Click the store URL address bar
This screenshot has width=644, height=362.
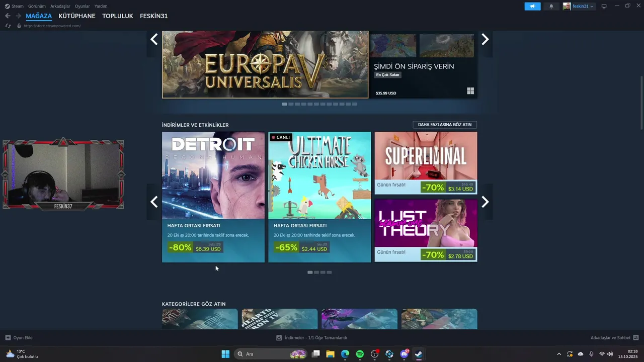52,26
